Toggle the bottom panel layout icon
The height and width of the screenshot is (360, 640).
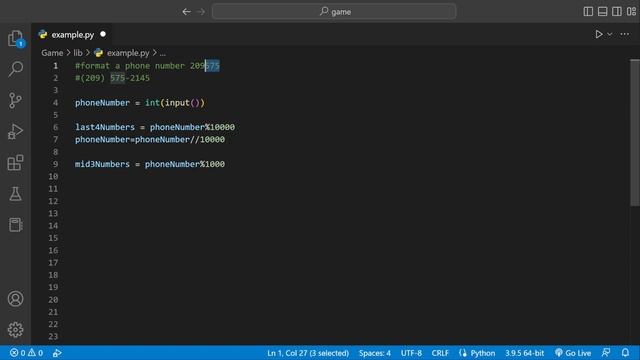click(602, 11)
